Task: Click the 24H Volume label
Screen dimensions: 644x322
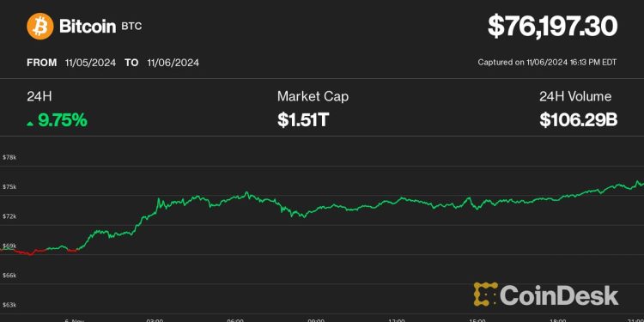Action: 575,97
